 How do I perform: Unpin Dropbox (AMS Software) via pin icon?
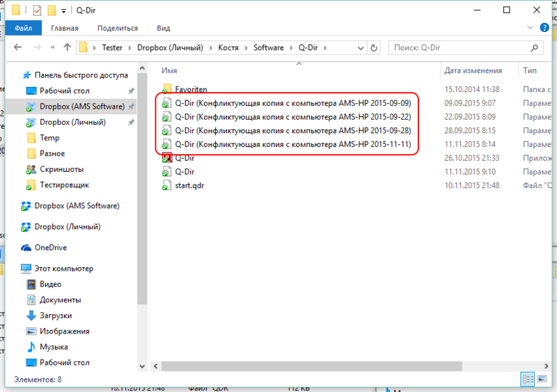click(x=131, y=107)
